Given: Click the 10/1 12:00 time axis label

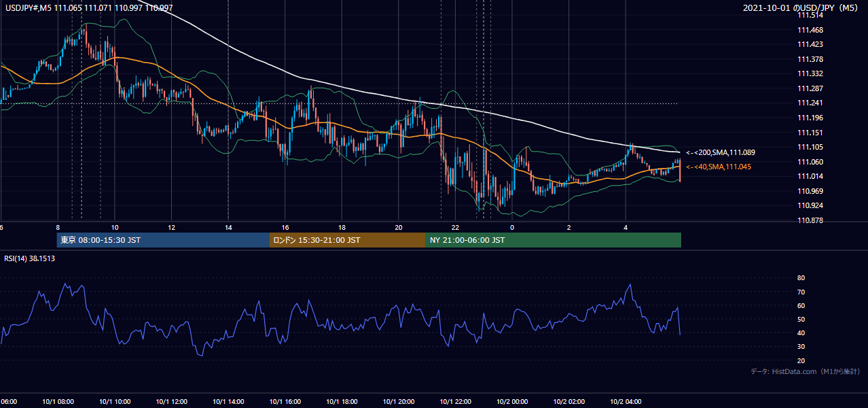Looking at the screenshot, I should 171,402.
